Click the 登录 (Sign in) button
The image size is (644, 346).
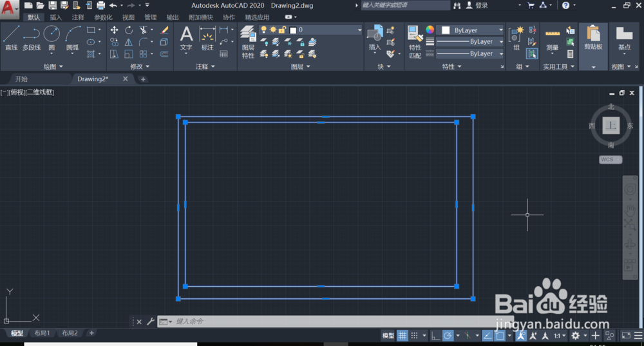(x=477, y=5)
